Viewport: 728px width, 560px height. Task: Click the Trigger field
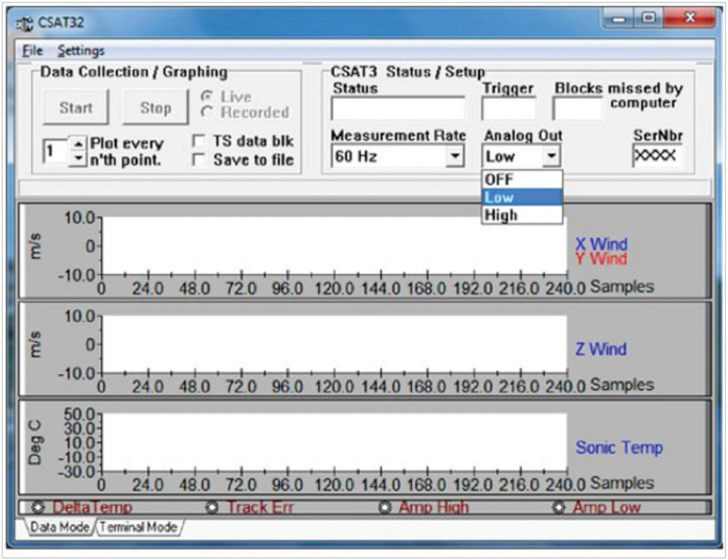pyautogui.click(x=509, y=109)
